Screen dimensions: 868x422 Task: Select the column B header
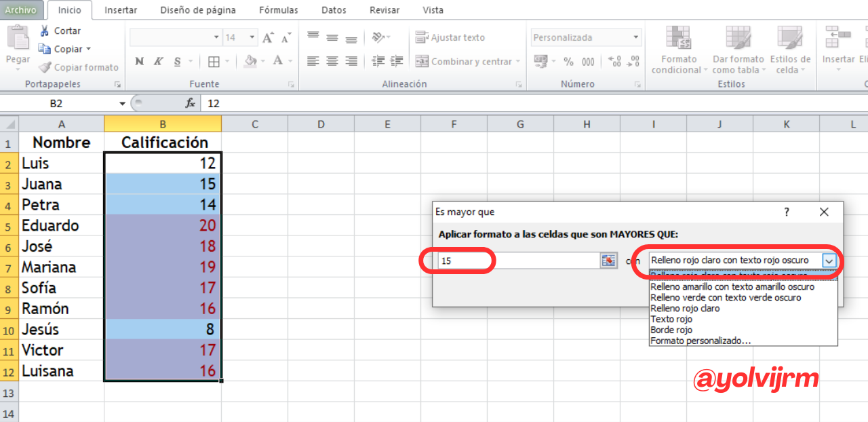point(163,123)
